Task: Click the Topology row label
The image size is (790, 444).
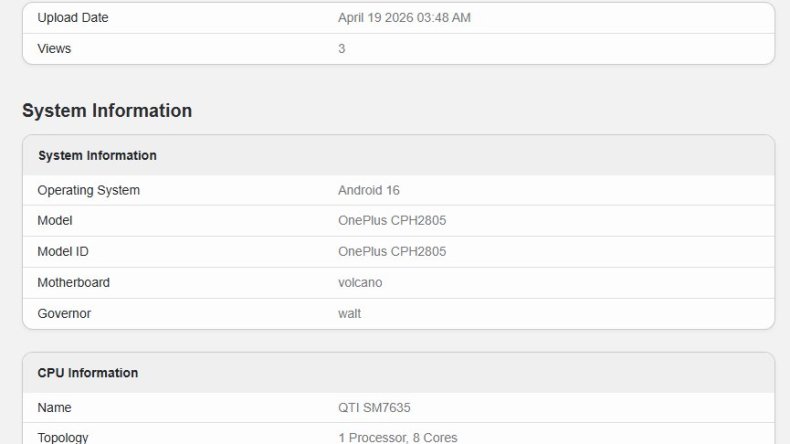Action: [x=63, y=437]
